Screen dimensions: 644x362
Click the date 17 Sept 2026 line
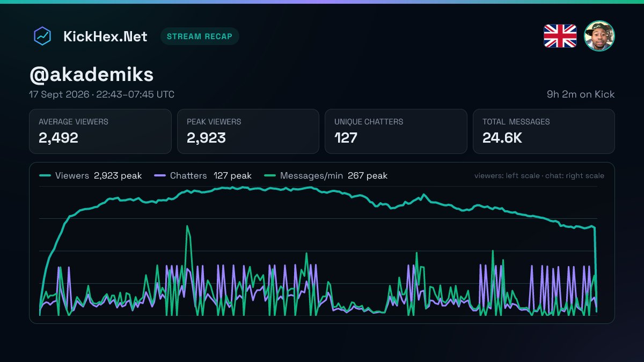click(x=102, y=94)
